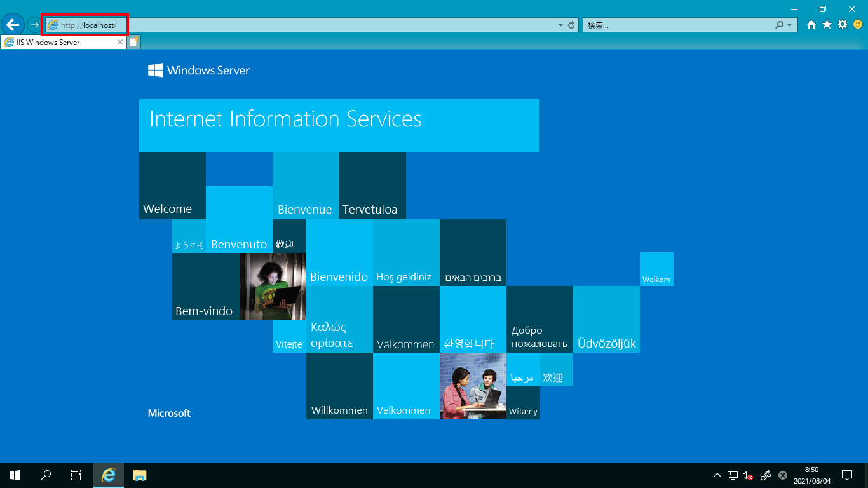868x488 pixels.
Task: Select the IIS Windows Server tab
Action: [x=64, y=43]
